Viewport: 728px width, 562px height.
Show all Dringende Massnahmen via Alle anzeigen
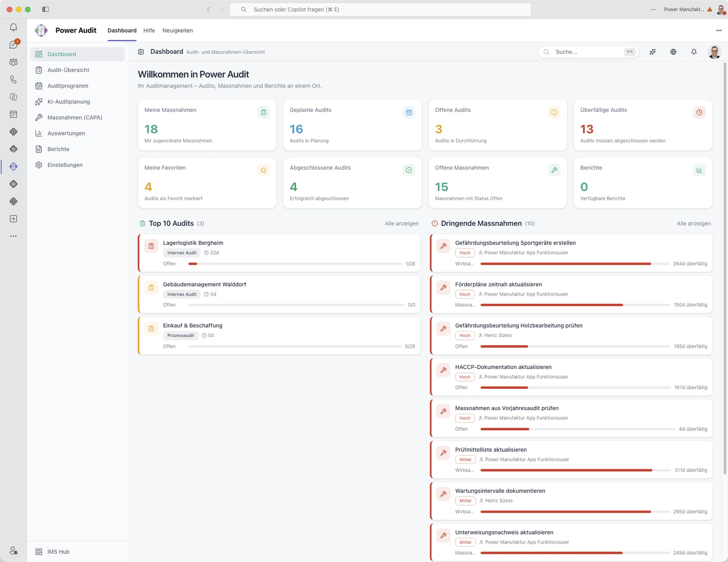click(x=694, y=224)
